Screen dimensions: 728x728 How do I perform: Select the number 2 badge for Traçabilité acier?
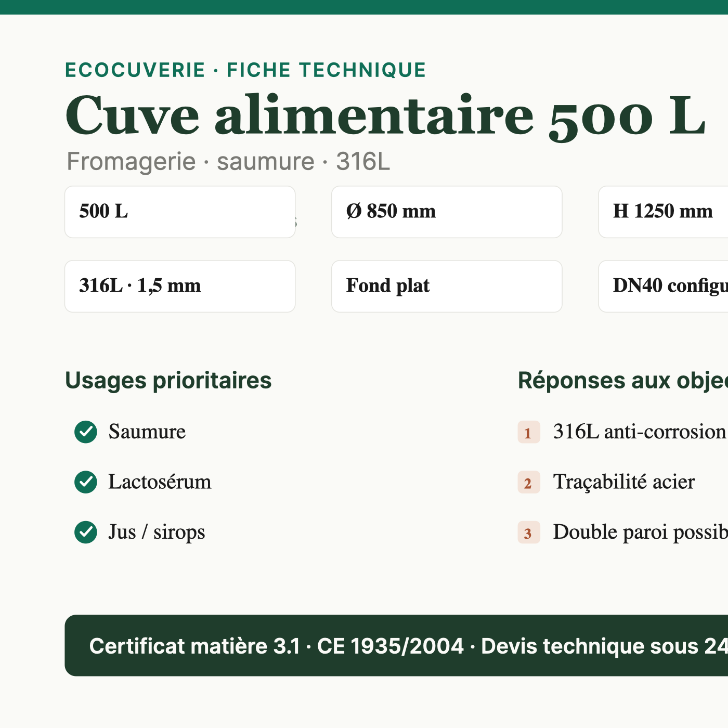[529, 483]
